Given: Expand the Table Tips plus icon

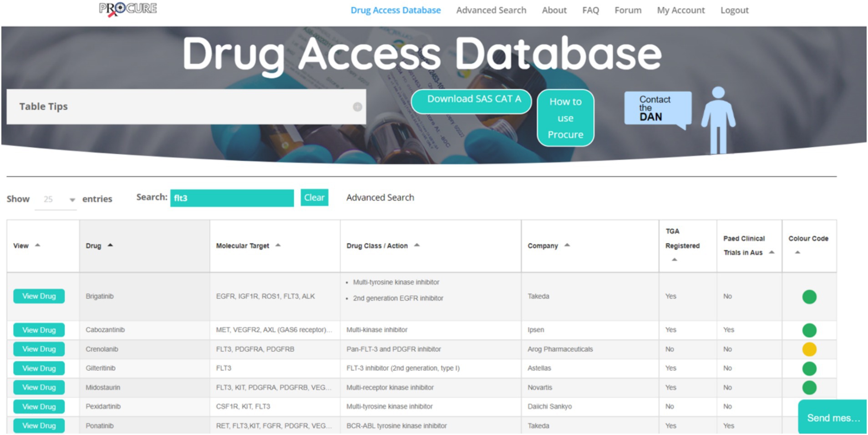Looking at the screenshot, I should click(357, 106).
